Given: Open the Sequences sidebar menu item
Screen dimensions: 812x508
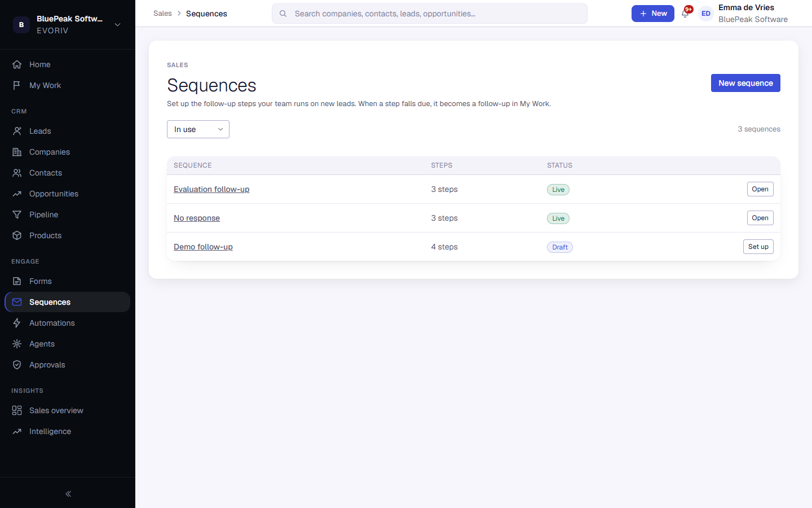Looking at the screenshot, I should pyautogui.click(x=68, y=302).
